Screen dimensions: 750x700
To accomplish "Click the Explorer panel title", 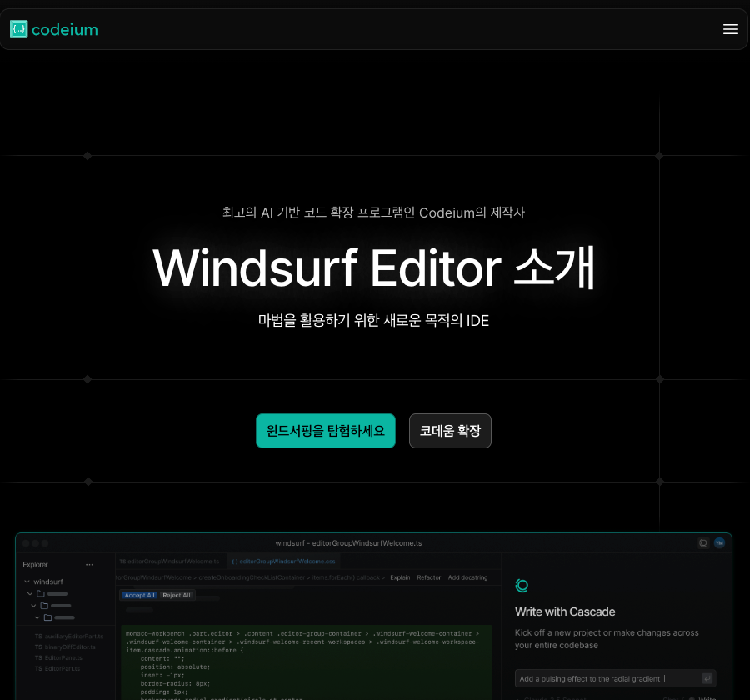I will coord(35,565).
